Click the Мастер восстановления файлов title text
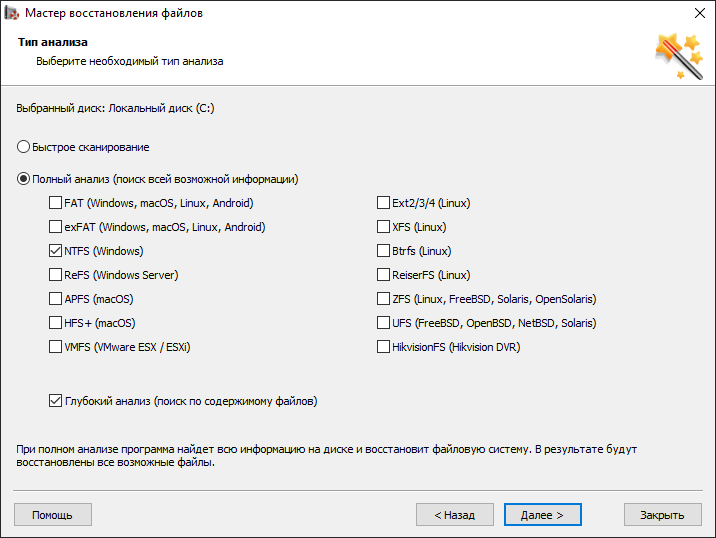This screenshot has height=538, width=716. [x=114, y=13]
